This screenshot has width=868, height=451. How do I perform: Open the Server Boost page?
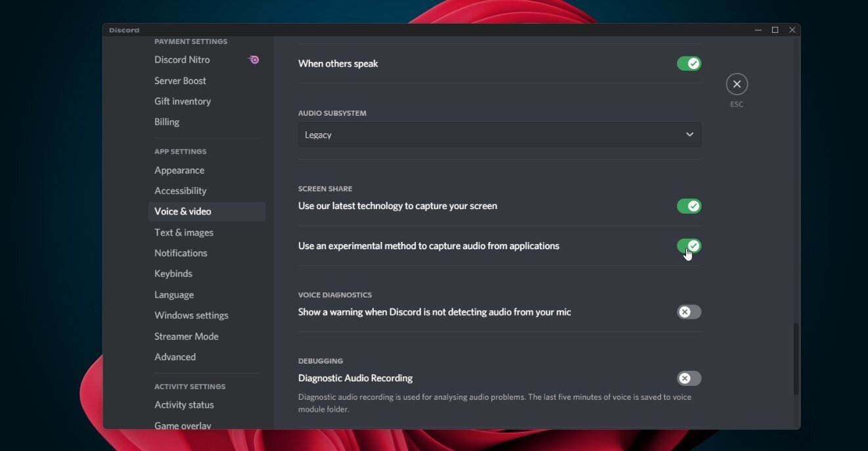pyautogui.click(x=180, y=81)
